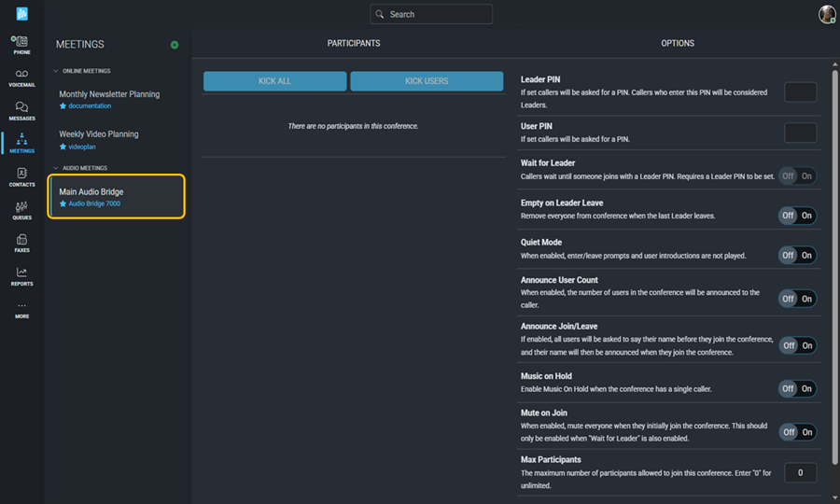The width and height of the screenshot is (840, 504).
Task: Open the user profile avatar
Action: (x=826, y=14)
